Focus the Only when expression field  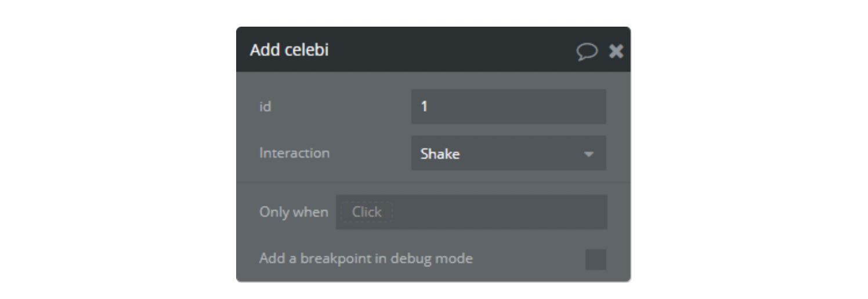(x=499, y=212)
